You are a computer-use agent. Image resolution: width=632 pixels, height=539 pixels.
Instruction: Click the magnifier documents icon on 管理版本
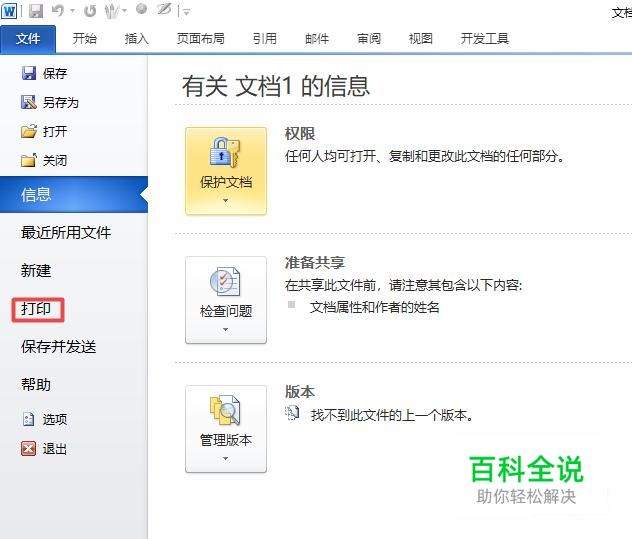[x=225, y=410]
